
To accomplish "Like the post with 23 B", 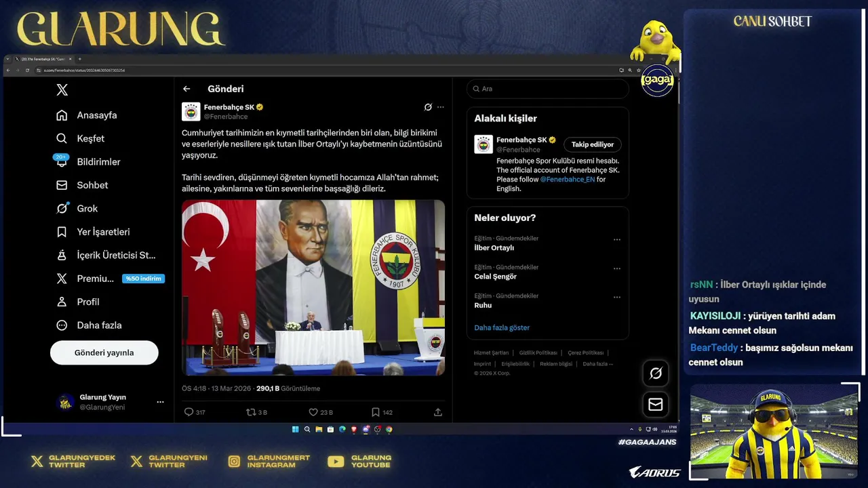I will pyautogui.click(x=313, y=412).
